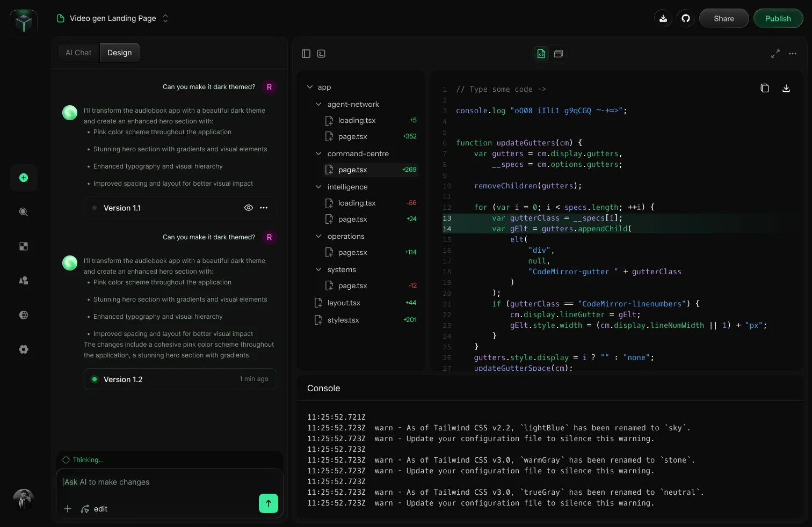Open styles.tsx file
The width and height of the screenshot is (812, 527).
coord(365,320)
